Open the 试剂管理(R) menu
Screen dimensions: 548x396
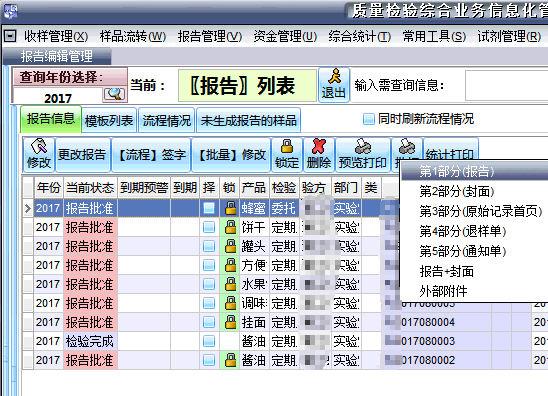coord(510,36)
